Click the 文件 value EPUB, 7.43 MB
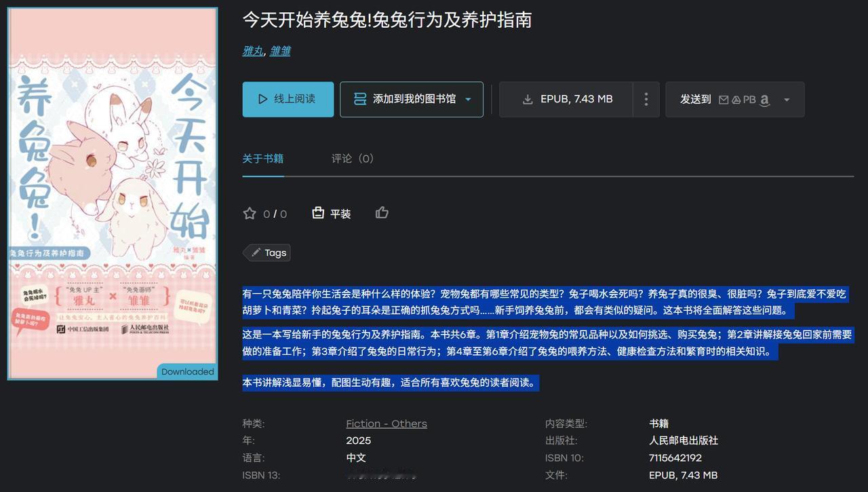This screenshot has height=492, width=868. coord(683,475)
